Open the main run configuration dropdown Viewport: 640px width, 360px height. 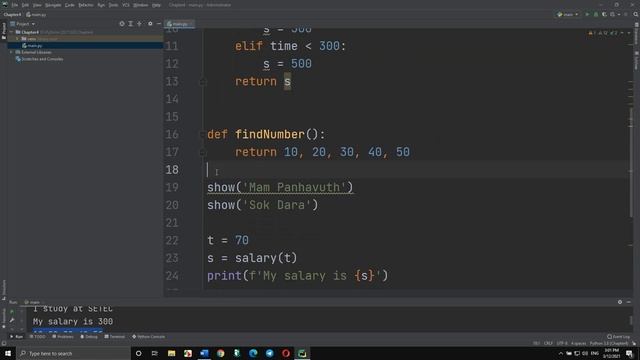[568, 15]
